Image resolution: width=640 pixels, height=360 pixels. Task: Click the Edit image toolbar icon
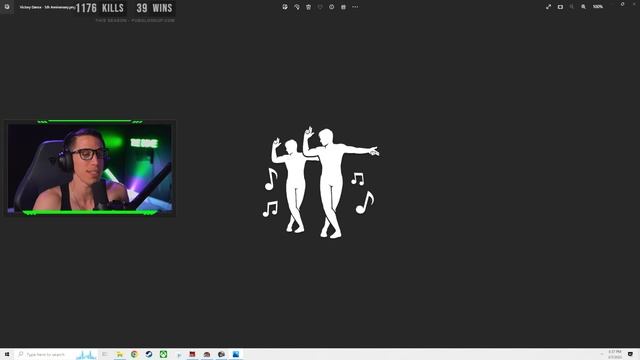(285, 7)
